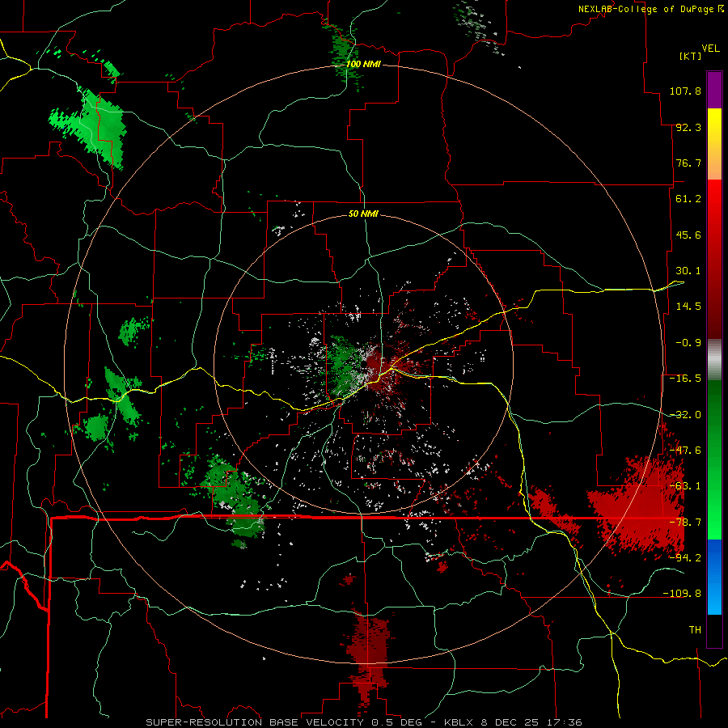Click the 14.5 velocity scale value
Image resolution: width=728 pixels, height=728 pixels.
(x=688, y=307)
